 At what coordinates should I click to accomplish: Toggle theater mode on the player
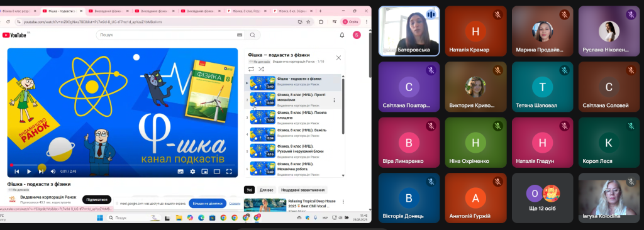click(x=217, y=172)
